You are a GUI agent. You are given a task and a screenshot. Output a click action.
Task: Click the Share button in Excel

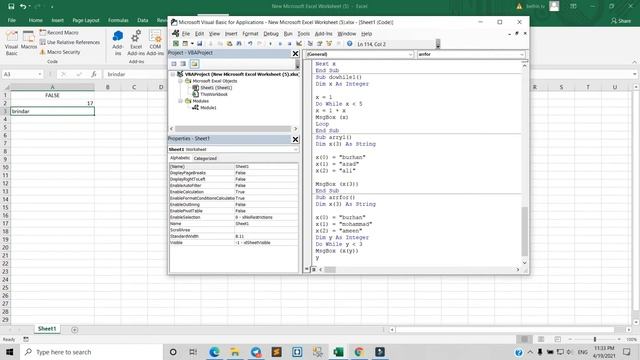pos(621,20)
